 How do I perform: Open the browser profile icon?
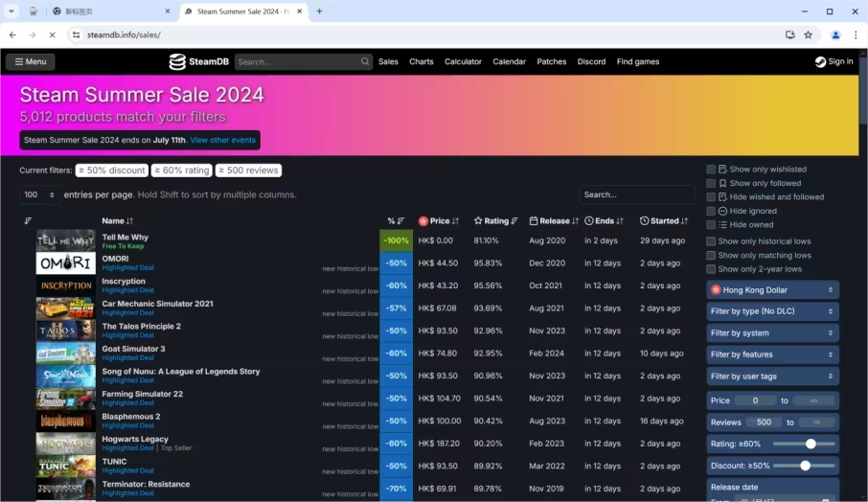coord(835,34)
